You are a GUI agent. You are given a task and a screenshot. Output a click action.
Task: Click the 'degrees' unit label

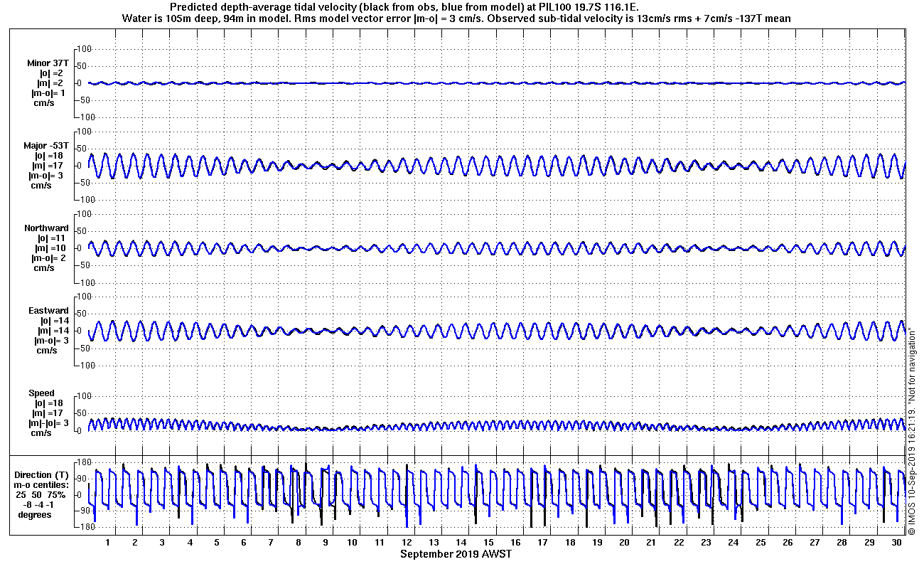35,515
